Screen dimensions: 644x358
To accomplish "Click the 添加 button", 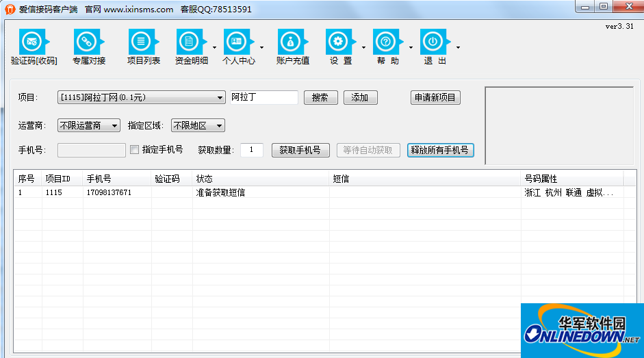I will click(x=360, y=97).
